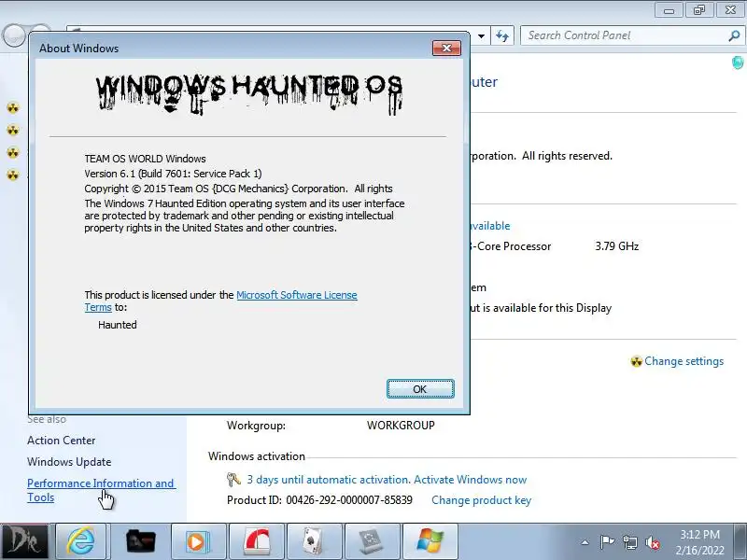This screenshot has height=560, width=747.
Task: Show hidden system tray icons
Action: click(x=585, y=542)
